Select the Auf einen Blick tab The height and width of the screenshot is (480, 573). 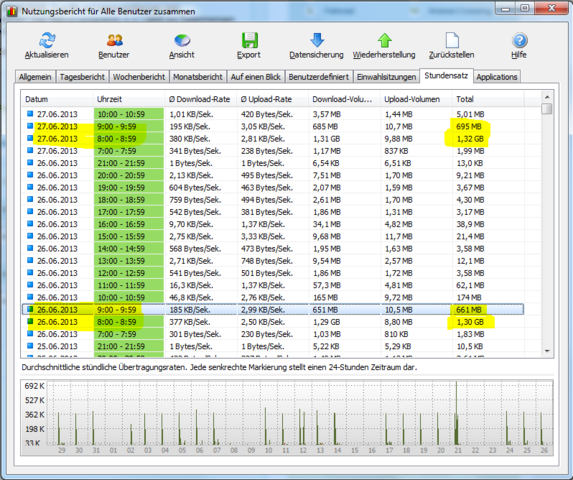pyautogui.click(x=255, y=77)
